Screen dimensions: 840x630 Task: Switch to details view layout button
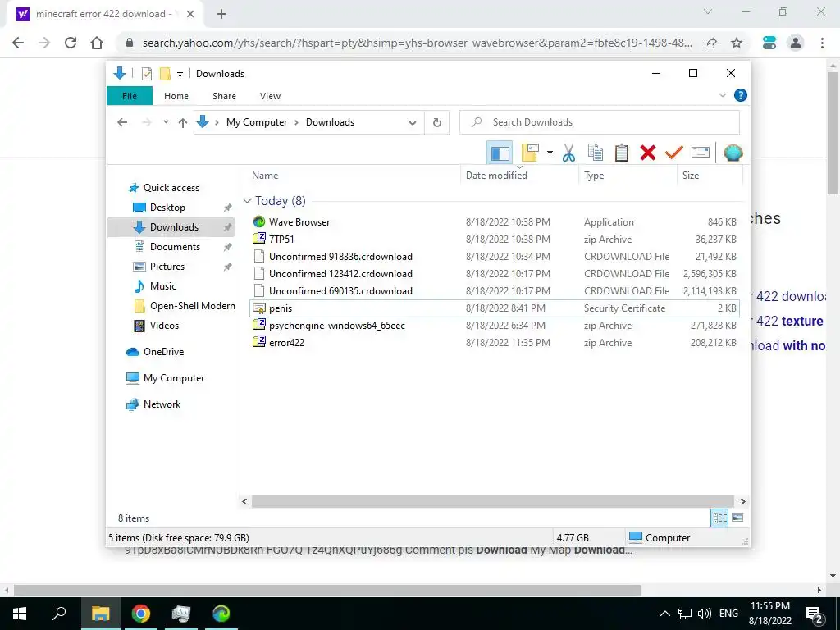click(x=719, y=518)
